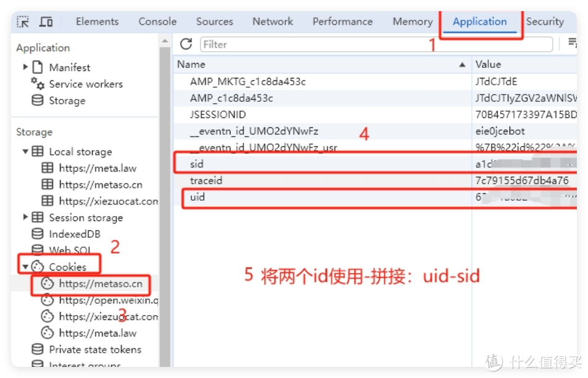Open https://metaso.cn local storage entry
588x378 pixels.
[x=101, y=185]
